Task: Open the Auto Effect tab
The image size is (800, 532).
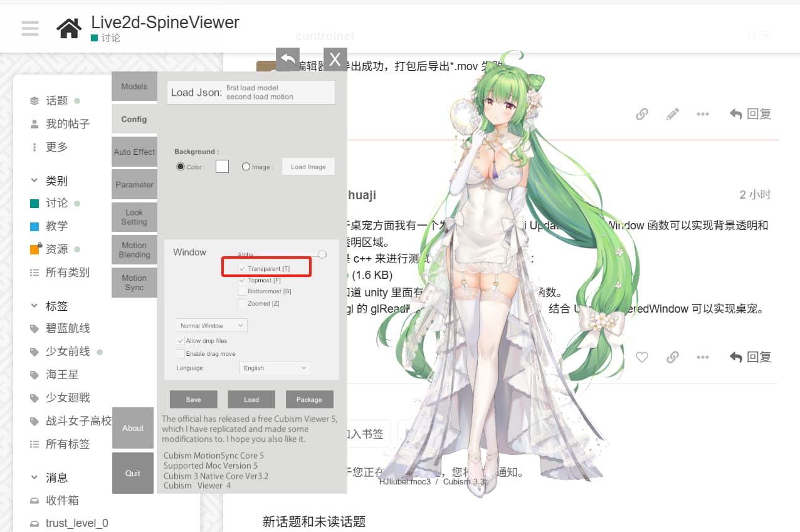Action: (134, 152)
